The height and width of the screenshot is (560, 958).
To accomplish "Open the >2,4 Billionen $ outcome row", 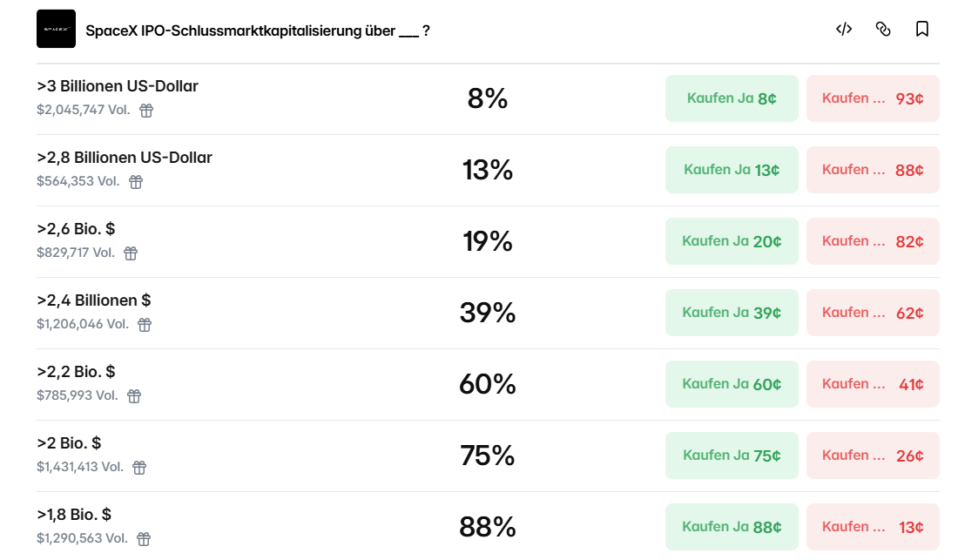I will click(488, 313).
